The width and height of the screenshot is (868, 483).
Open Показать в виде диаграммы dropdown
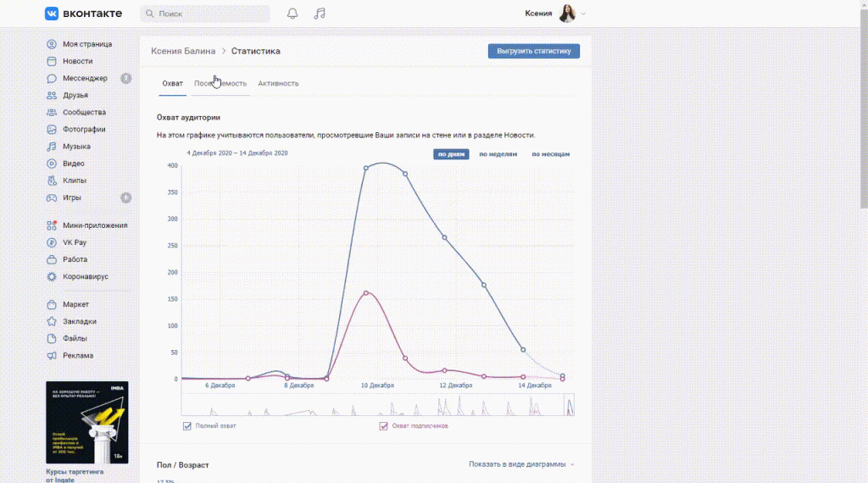click(x=521, y=464)
